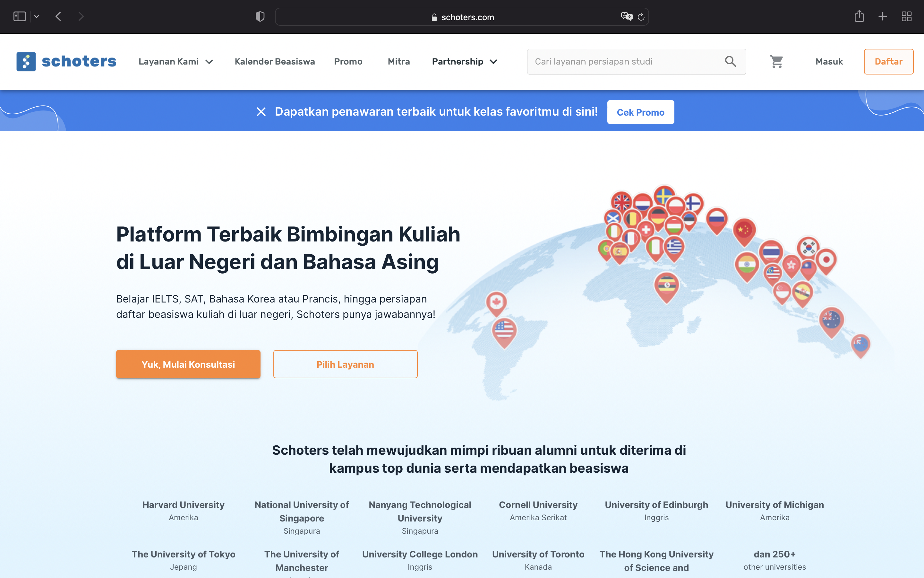Expand the Layanan Kami dropdown
Image resolution: width=924 pixels, height=578 pixels.
coord(176,62)
